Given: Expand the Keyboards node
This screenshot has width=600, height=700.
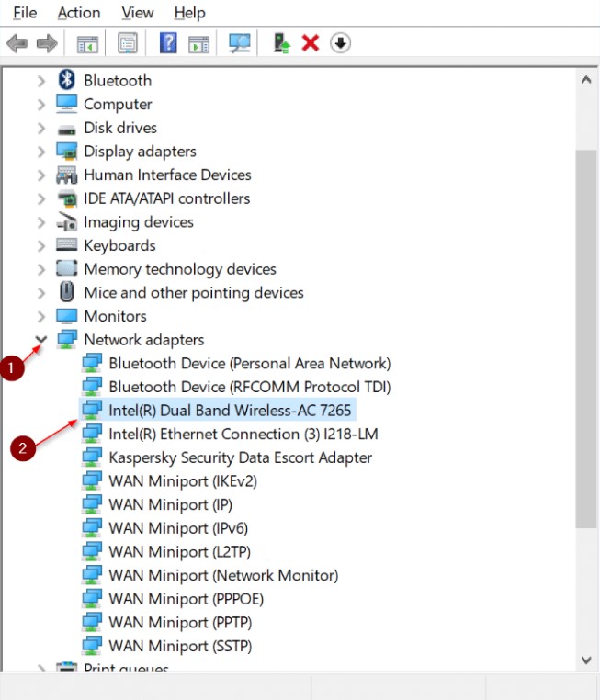Looking at the screenshot, I should (x=41, y=246).
